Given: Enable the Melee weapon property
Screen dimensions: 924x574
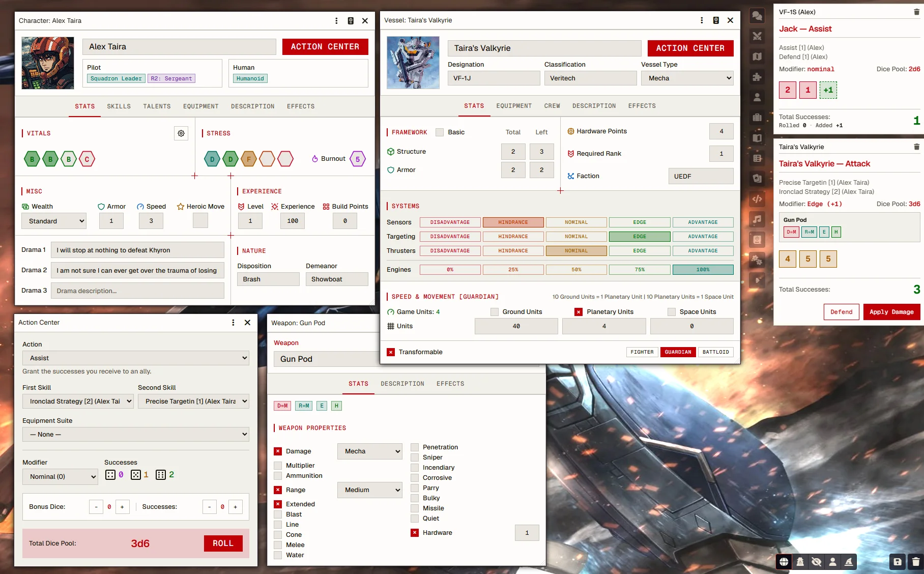Looking at the screenshot, I should pyautogui.click(x=278, y=545).
